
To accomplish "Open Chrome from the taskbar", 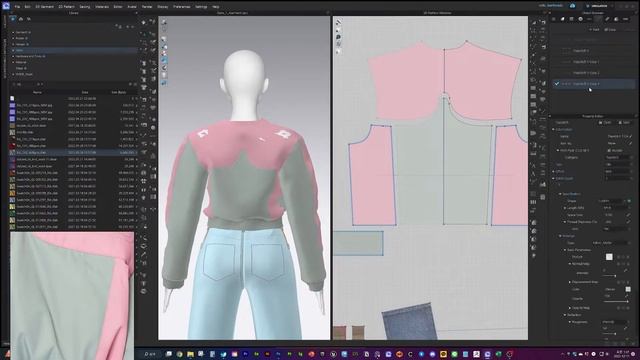I will pos(180,354).
